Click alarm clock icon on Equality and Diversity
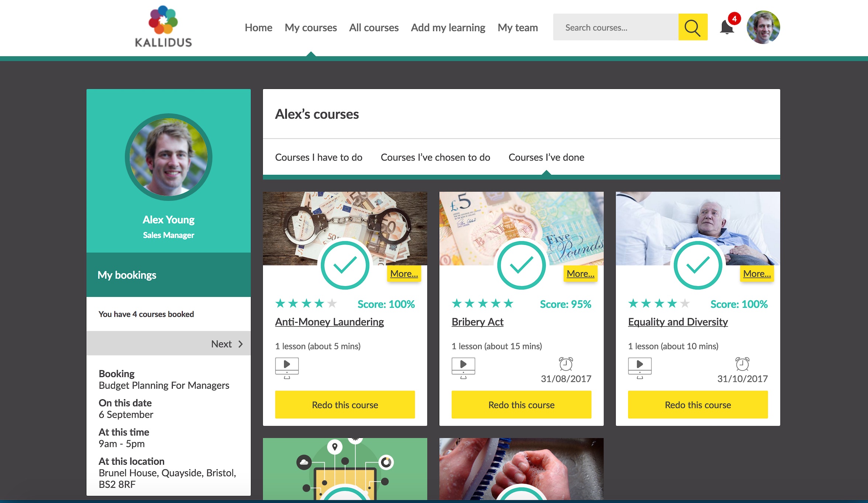The image size is (868, 503). pyautogui.click(x=742, y=364)
